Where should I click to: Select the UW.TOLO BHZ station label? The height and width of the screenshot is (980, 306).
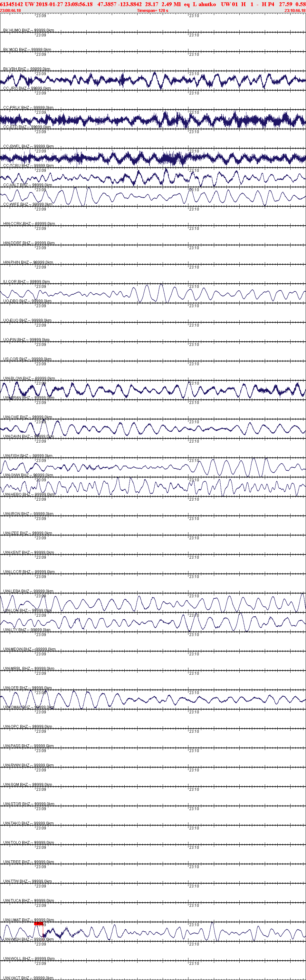[29, 843]
